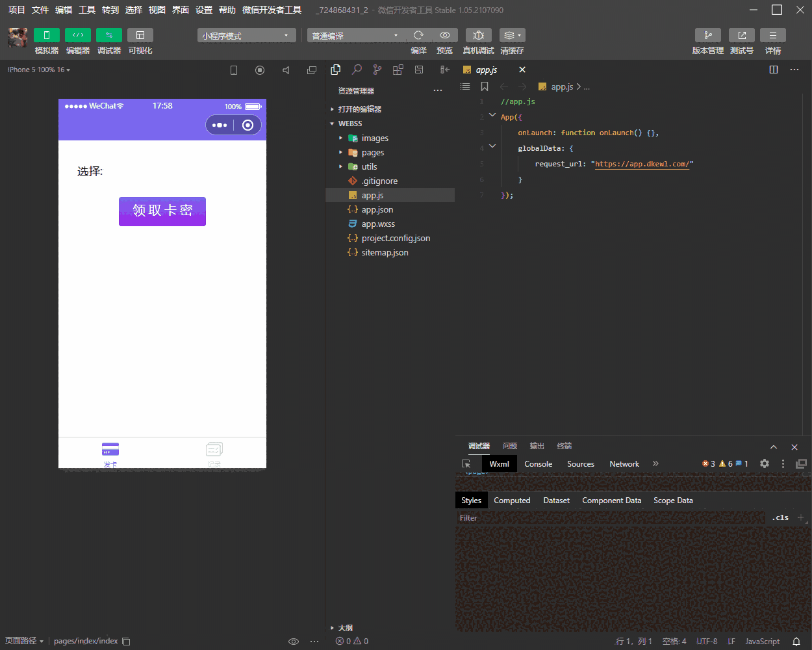Open the Console tab
812x650 pixels.
(538, 464)
